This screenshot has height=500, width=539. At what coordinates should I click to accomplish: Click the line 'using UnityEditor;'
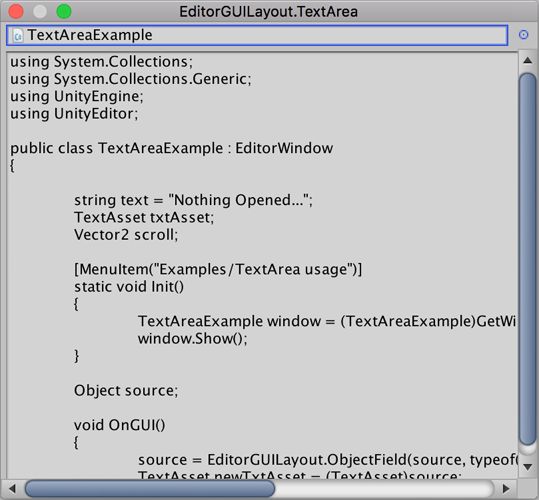[x=74, y=114]
